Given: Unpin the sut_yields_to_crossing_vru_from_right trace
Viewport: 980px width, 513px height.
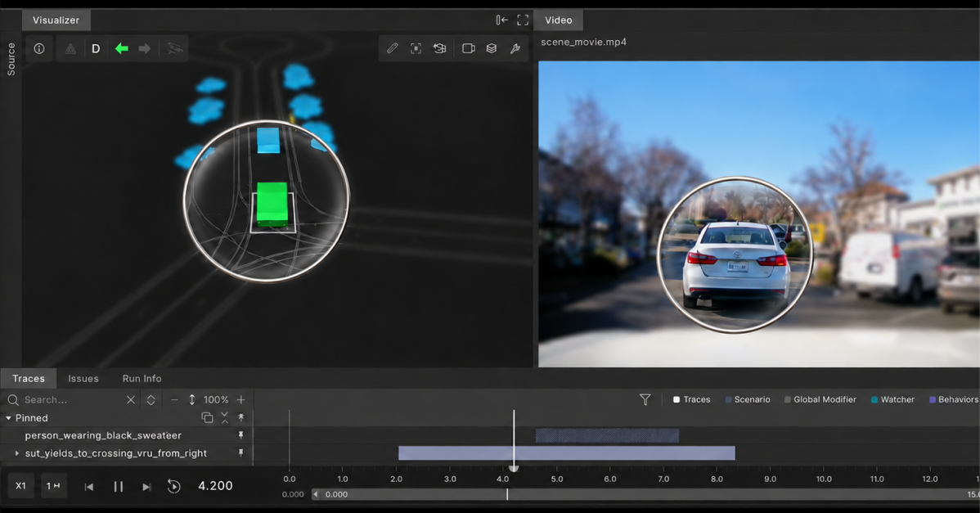Looking at the screenshot, I should [x=241, y=452].
